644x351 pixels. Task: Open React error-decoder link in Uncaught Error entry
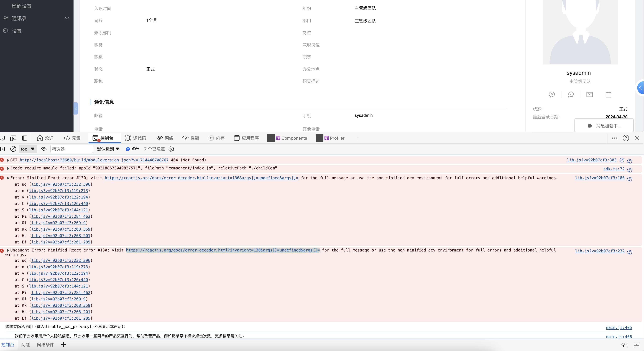223,250
